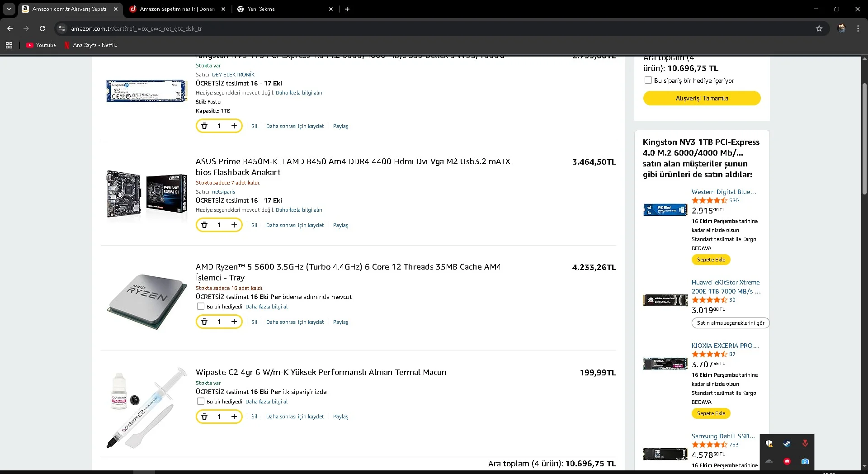Switch to the Amazon Sepetim nasıl tab
868x474 pixels.
pyautogui.click(x=178, y=9)
